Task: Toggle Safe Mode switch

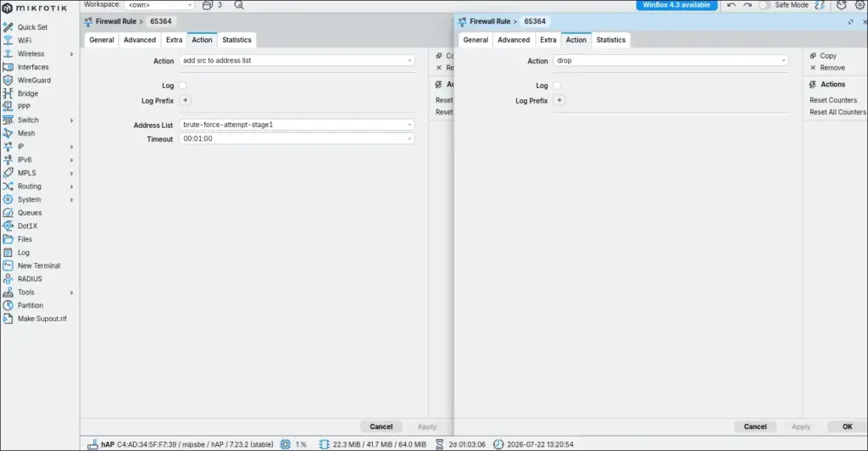Action: tap(764, 5)
